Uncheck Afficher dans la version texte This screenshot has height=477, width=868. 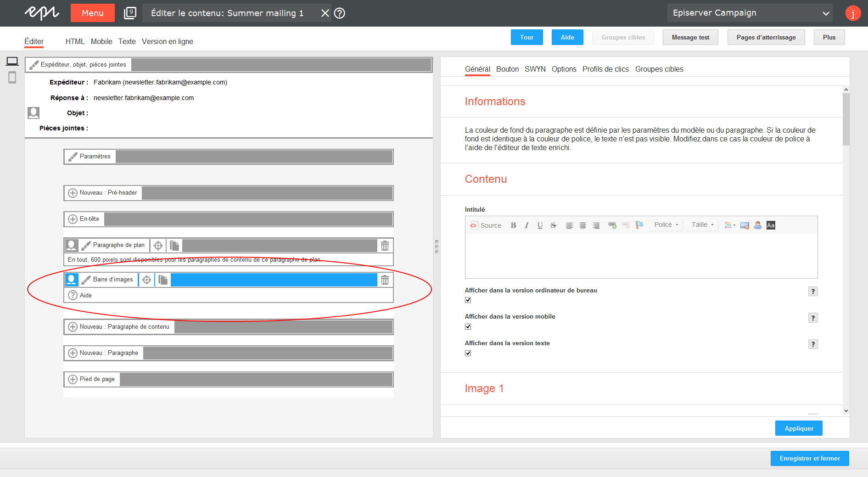pyautogui.click(x=468, y=354)
